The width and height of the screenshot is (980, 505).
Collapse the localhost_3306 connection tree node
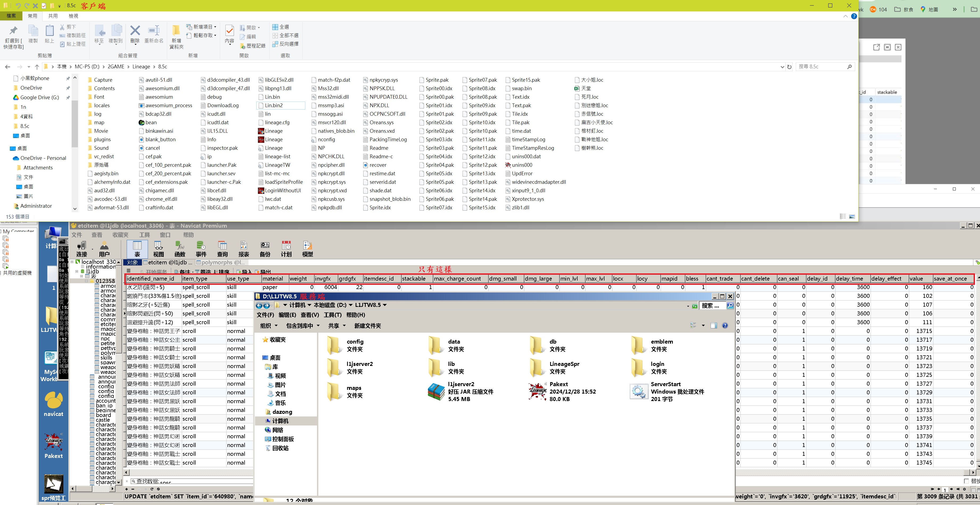click(72, 262)
